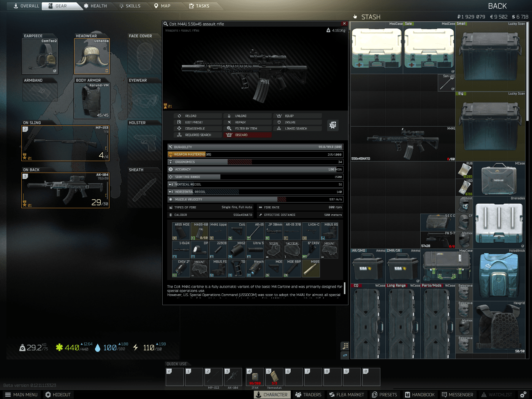532x399 pixels.
Task: Click the REPAIR action
Action: tap(248, 122)
